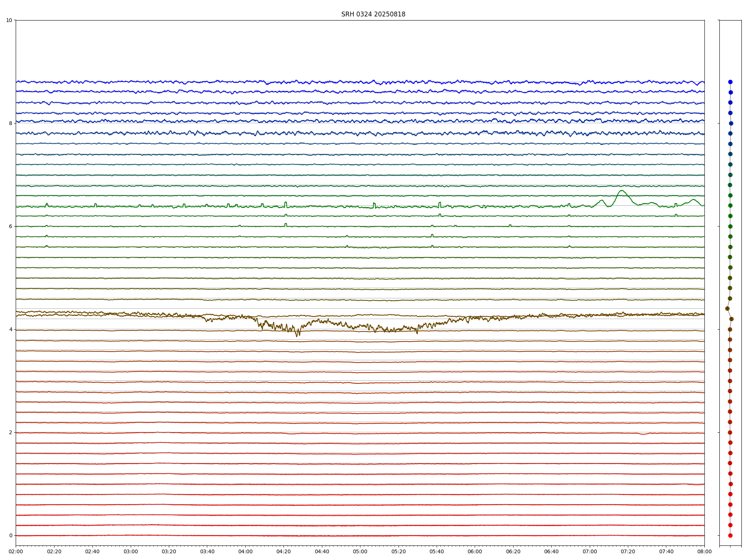747x560 pixels.
Task: Click the 02:00 time axis label
Action: tap(16, 551)
